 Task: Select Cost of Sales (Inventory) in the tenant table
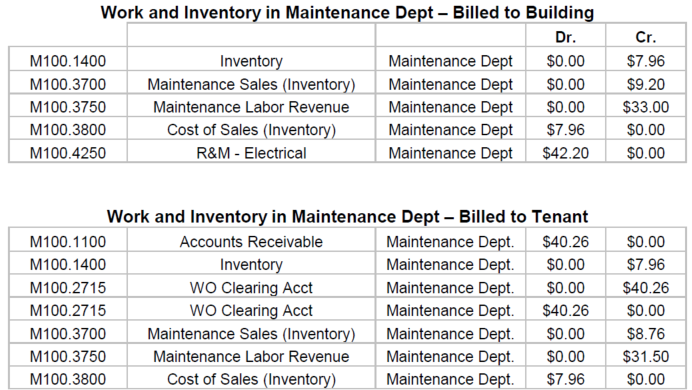251,379
